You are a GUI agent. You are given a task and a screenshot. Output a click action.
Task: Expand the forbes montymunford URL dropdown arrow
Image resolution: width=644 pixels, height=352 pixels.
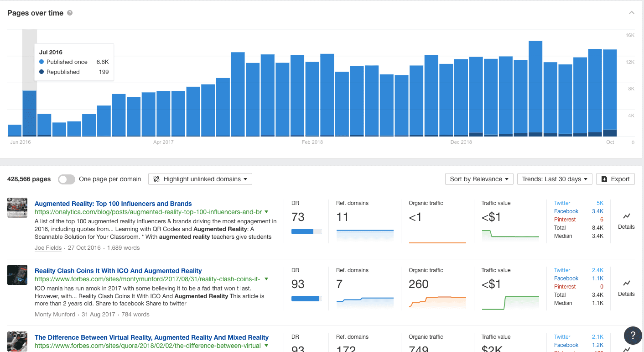[x=266, y=279]
